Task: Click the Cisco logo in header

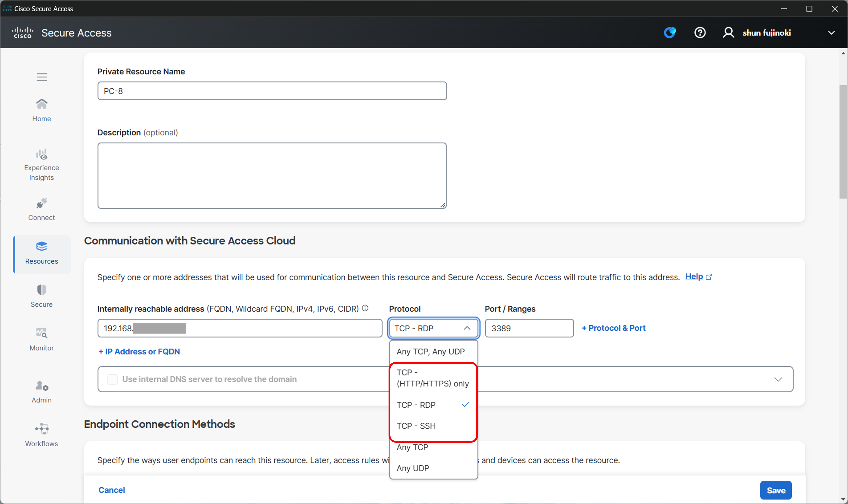Action: click(x=22, y=33)
